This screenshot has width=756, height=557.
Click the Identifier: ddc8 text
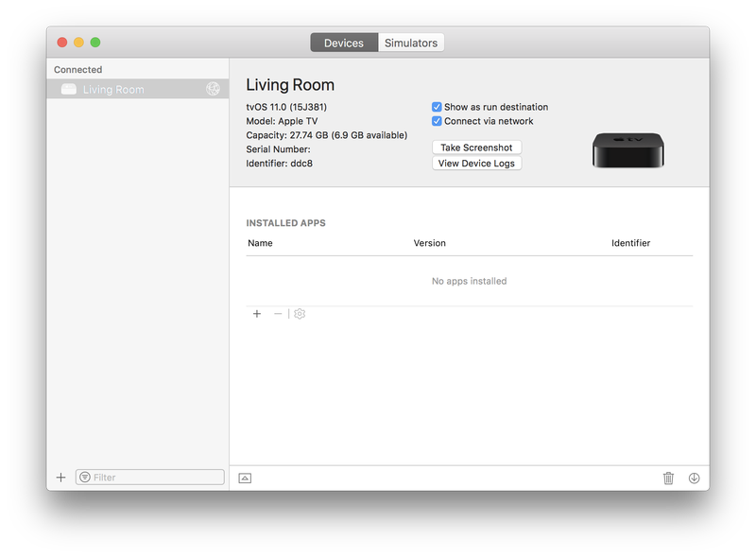point(279,164)
